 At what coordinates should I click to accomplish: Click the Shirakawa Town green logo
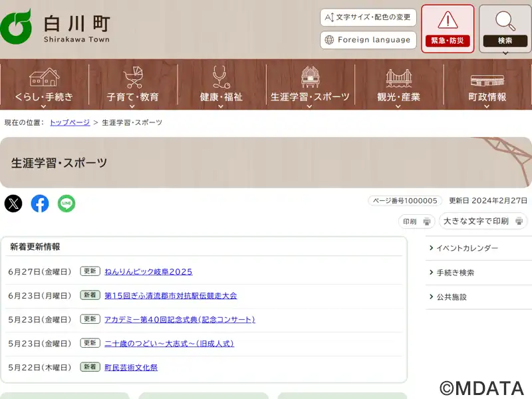click(x=16, y=27)
